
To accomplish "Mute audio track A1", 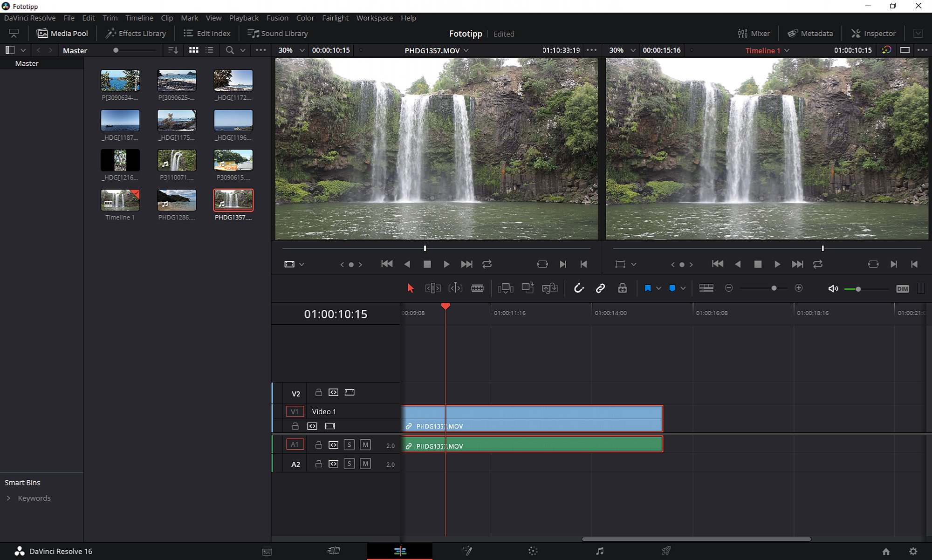I will (x=365, y=445).
